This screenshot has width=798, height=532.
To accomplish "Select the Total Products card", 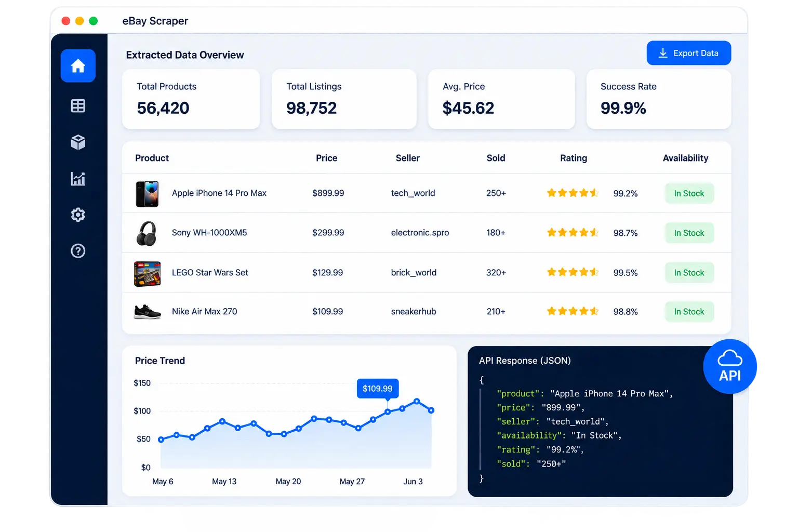I will (191, 99).
